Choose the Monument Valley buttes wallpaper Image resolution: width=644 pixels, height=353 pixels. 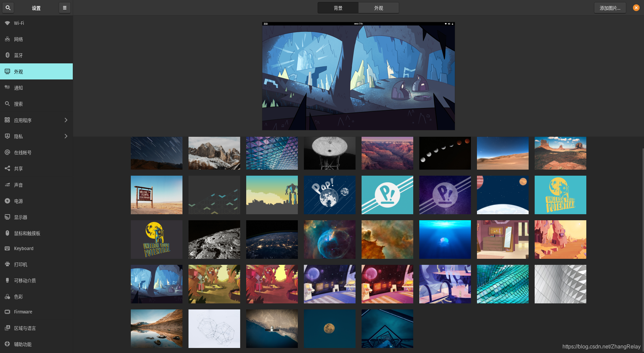[x=560, y=153]
